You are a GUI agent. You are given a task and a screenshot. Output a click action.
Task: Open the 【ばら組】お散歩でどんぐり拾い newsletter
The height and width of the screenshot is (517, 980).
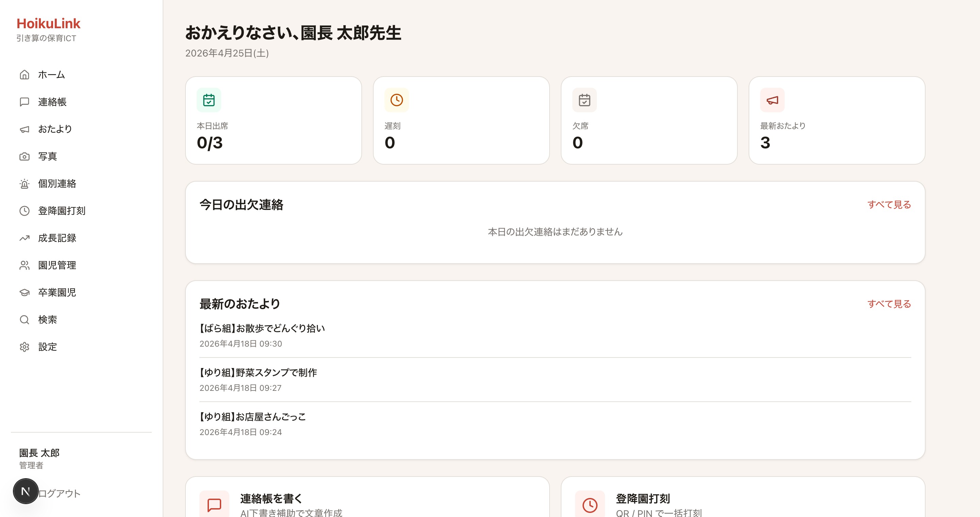click(262, 328)
